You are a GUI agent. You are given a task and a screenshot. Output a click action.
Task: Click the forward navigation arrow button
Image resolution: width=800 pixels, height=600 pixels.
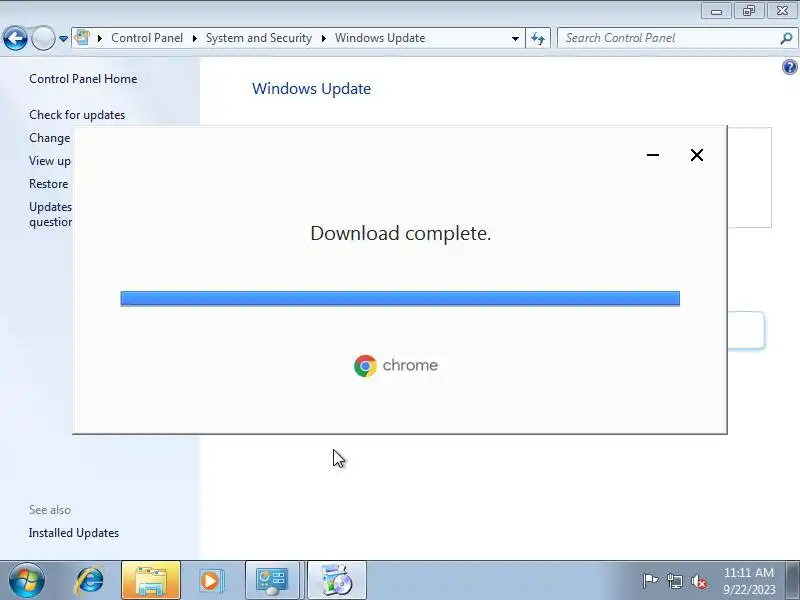pos(43,38)
